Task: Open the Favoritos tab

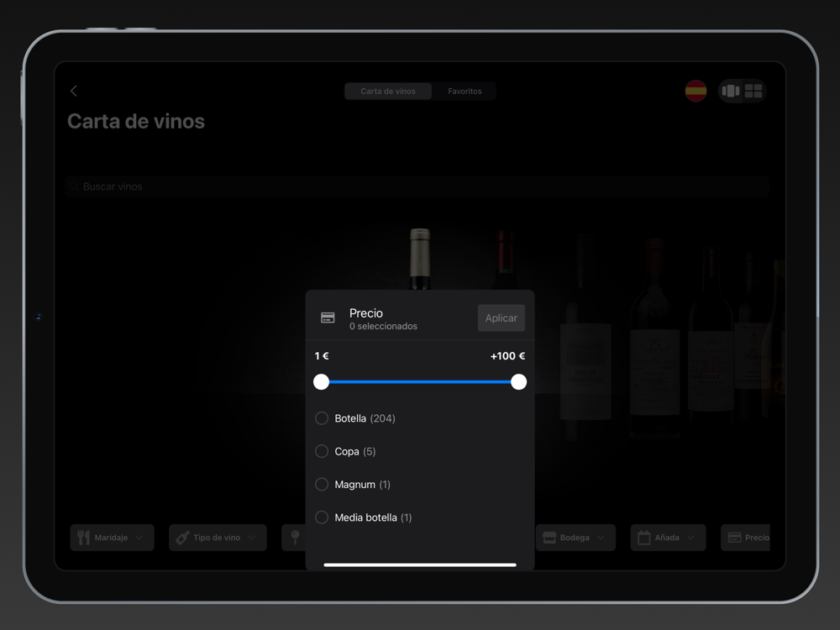Action: point(465,91)
